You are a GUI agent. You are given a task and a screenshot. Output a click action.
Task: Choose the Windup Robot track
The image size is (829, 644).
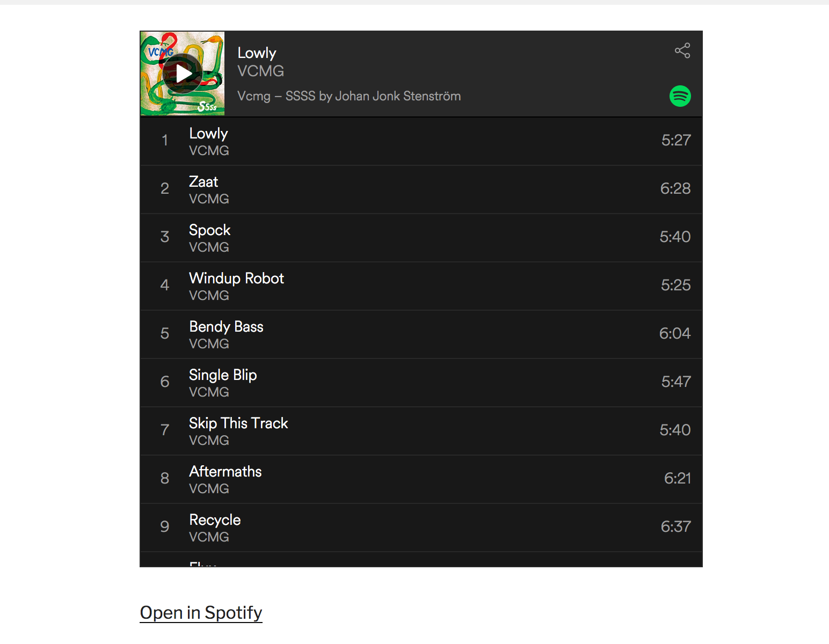pos(421,286)
